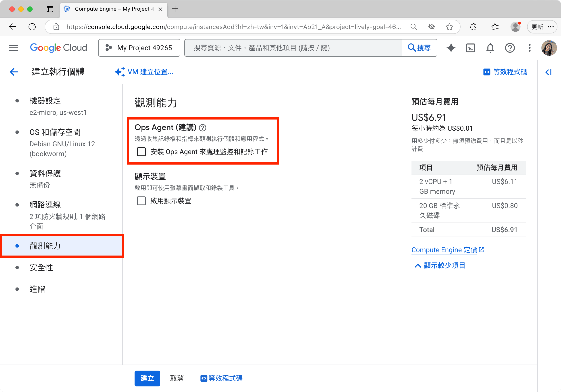Image resolution: width=561 pixels, height=392 pixels.
Task: Open top-right 等效程式碼 button
Action: [505, 72]
